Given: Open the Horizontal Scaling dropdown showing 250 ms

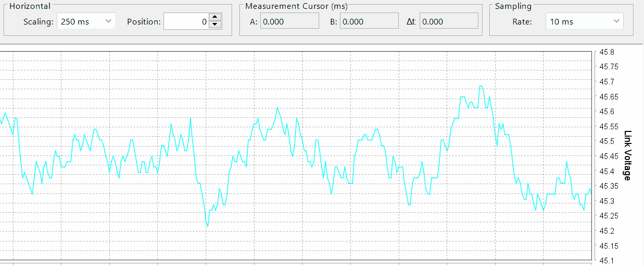Looking at the screenshot, I should (86, 21).
